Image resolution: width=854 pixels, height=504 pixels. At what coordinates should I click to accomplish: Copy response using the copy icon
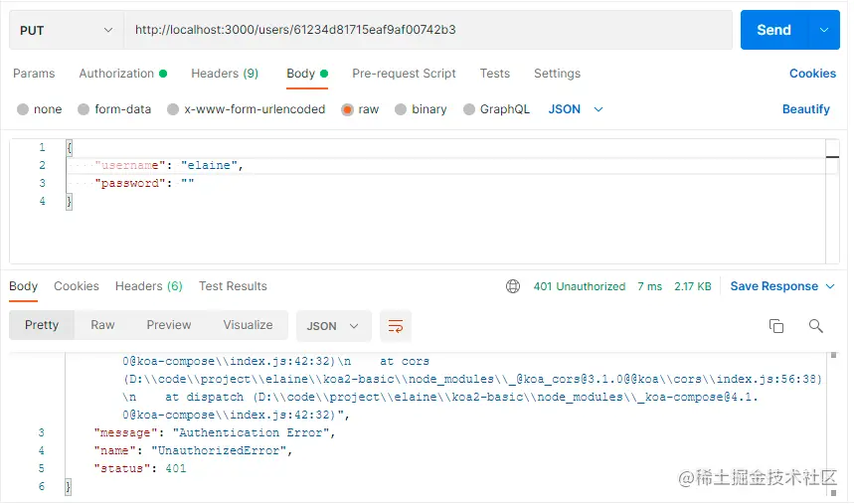776,326
